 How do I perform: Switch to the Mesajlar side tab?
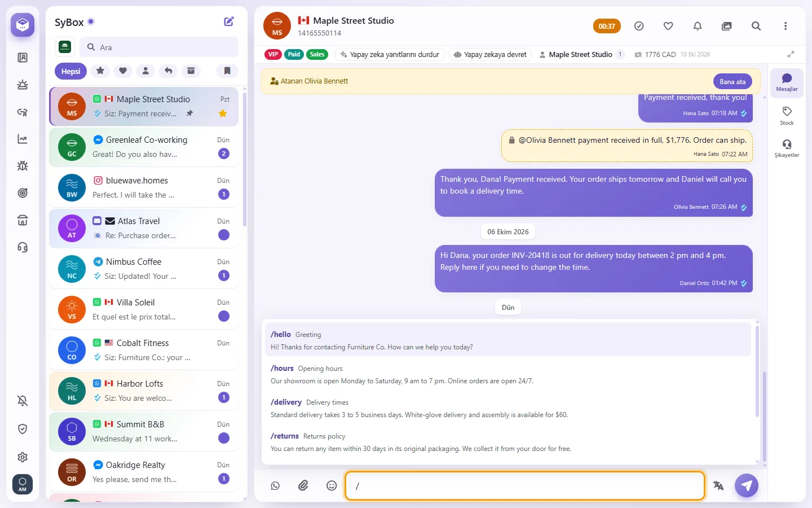(787, 82)
